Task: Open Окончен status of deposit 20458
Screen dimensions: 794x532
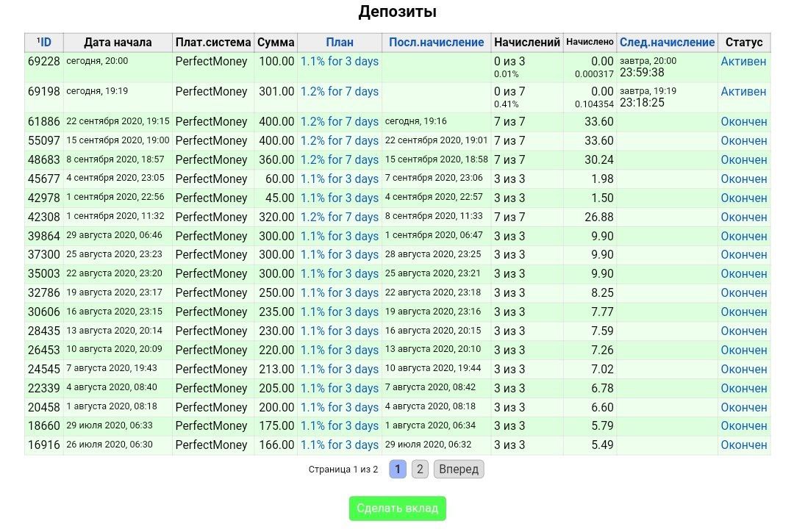Action: [744, 408]
